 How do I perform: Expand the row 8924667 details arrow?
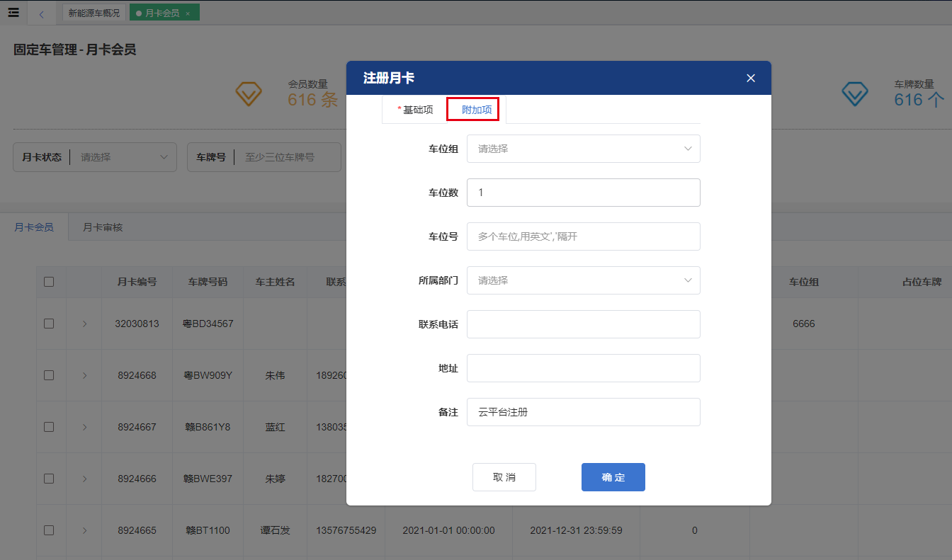[84, 427]
